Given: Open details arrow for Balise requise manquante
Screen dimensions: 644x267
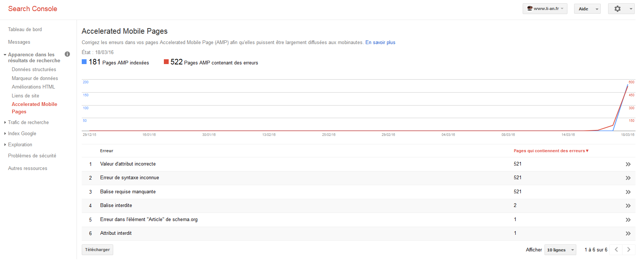Looking at the screenshot, I should pyautogui.click(x=628, y=192).
